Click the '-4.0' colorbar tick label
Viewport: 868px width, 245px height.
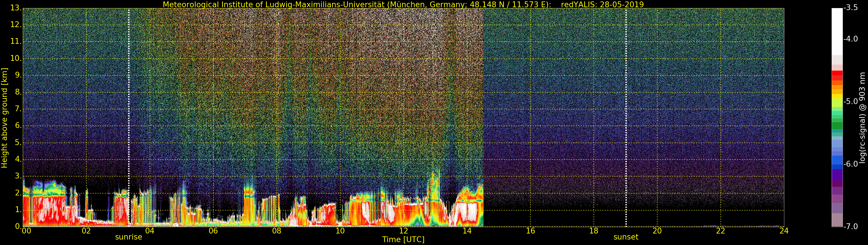[x=851, y=39]
